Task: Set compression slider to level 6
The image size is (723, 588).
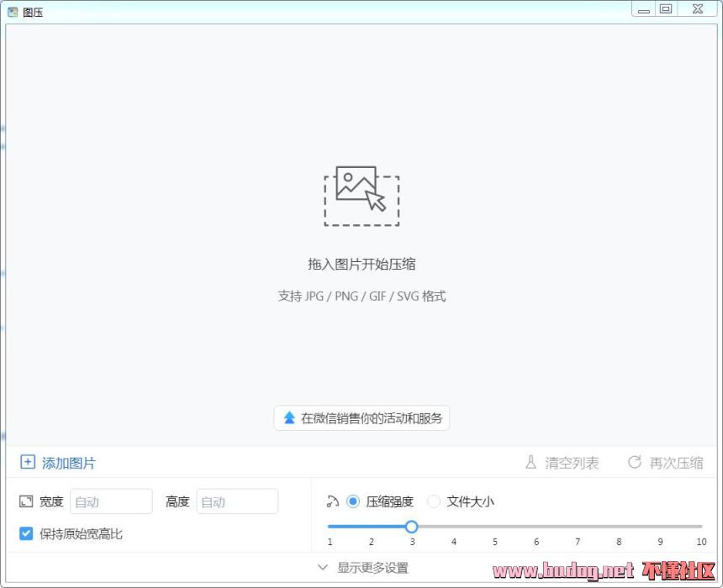Action: (536, 527)
